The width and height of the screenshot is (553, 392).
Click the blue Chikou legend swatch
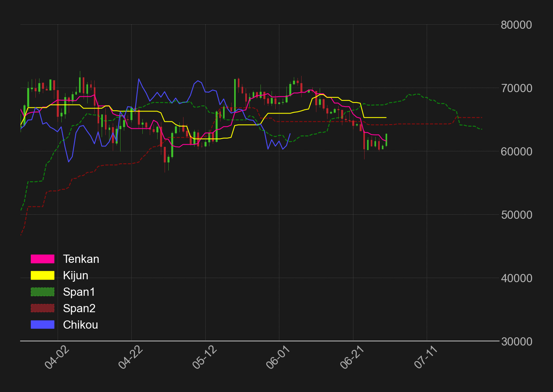[42, 325]
